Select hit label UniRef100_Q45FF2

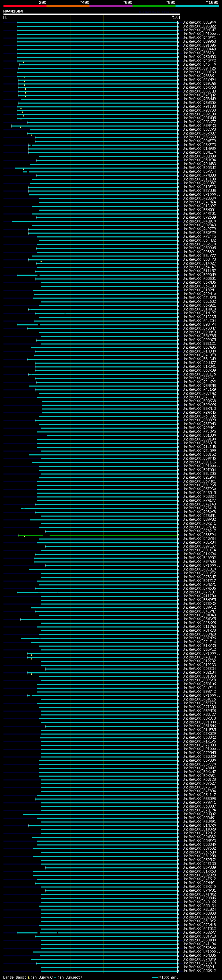coord(199,60)
